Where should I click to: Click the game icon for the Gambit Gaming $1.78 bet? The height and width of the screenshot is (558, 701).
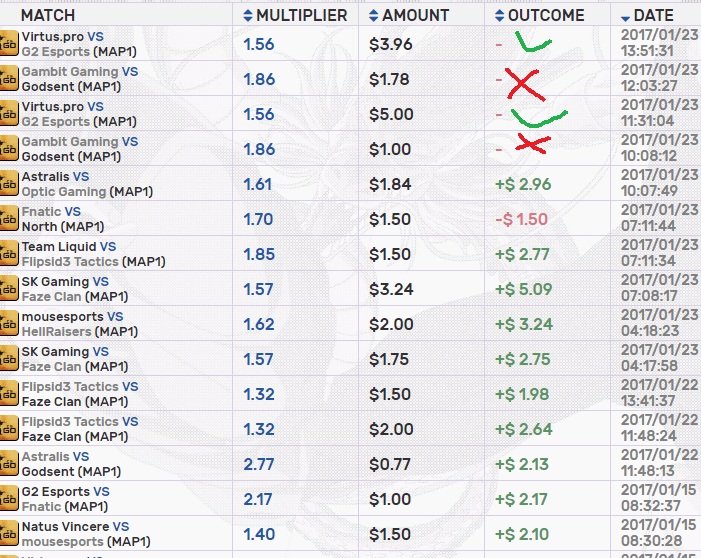point(8,78)
